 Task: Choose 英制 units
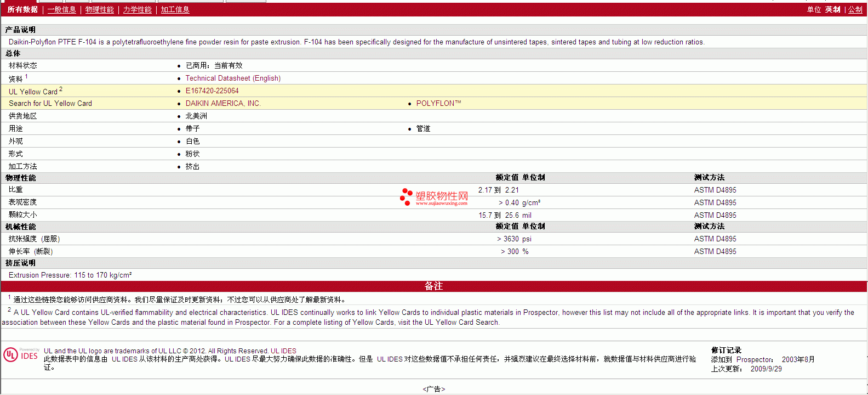point(833,10)
